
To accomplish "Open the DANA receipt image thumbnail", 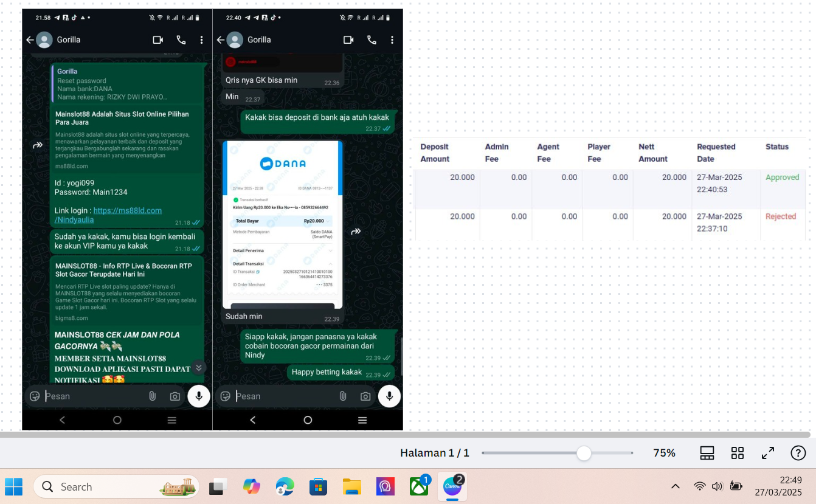I will click(x=282, y=225).
